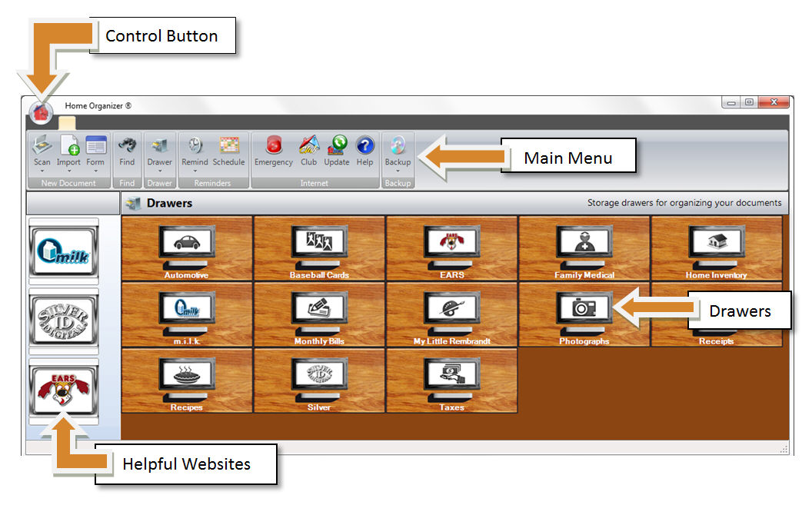
Task: Visit the Silver ID Digital website thumbnail
Action: click(x=64, y=321)
